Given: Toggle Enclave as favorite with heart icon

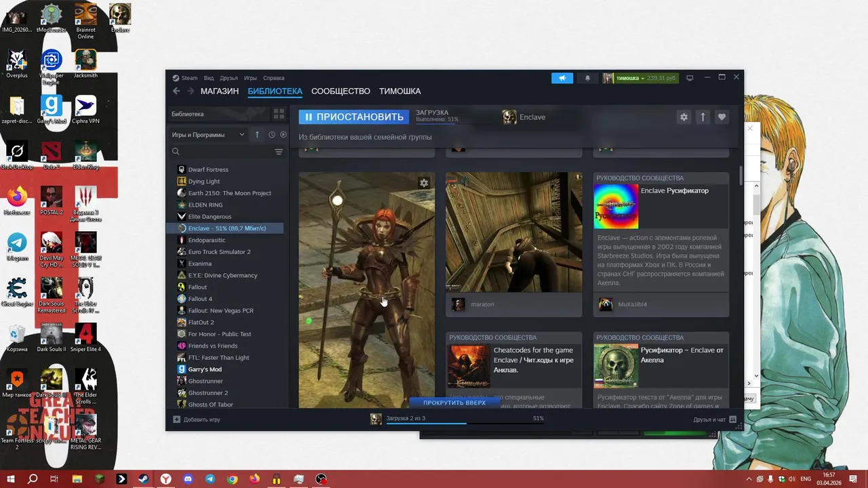Looking at the screenshot, I should tap(722, 117).
